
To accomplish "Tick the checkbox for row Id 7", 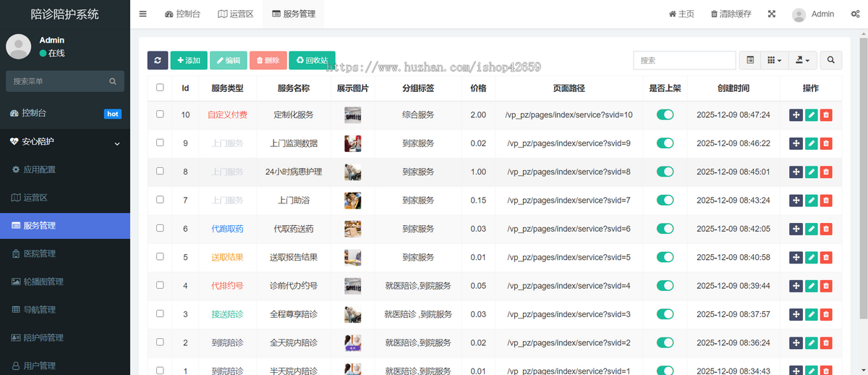I will pos(160,200).
